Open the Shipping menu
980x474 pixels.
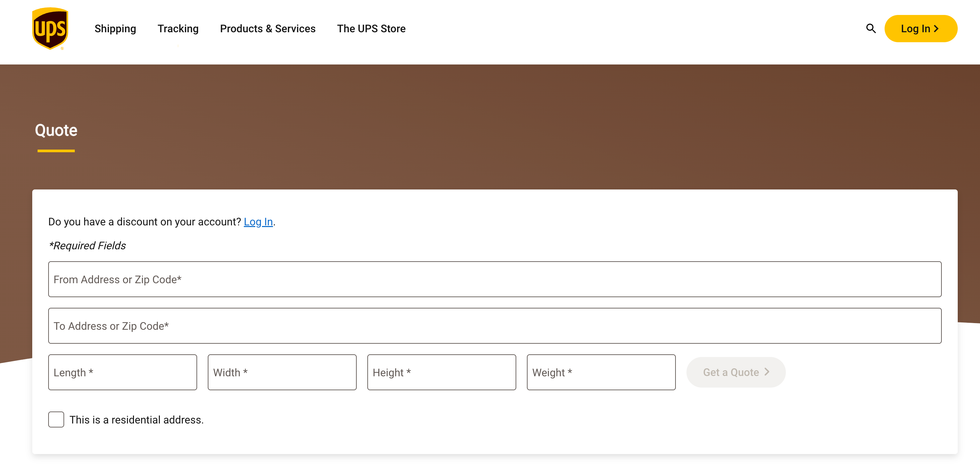pyautogui.click(x=115, y=29)
